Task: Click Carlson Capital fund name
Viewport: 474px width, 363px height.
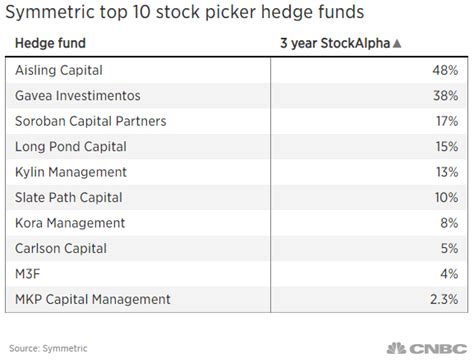Action: pyautogui.click(x=61, y=249)
